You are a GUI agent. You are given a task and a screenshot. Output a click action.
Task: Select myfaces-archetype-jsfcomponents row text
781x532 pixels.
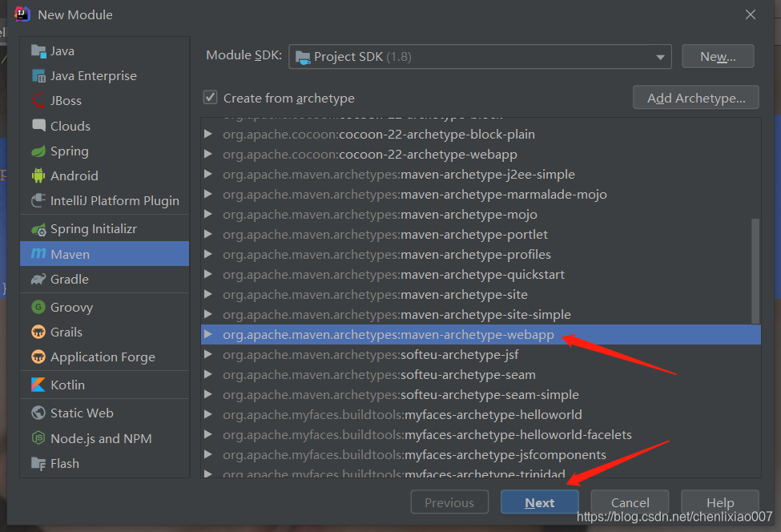[x=414, y=454]
